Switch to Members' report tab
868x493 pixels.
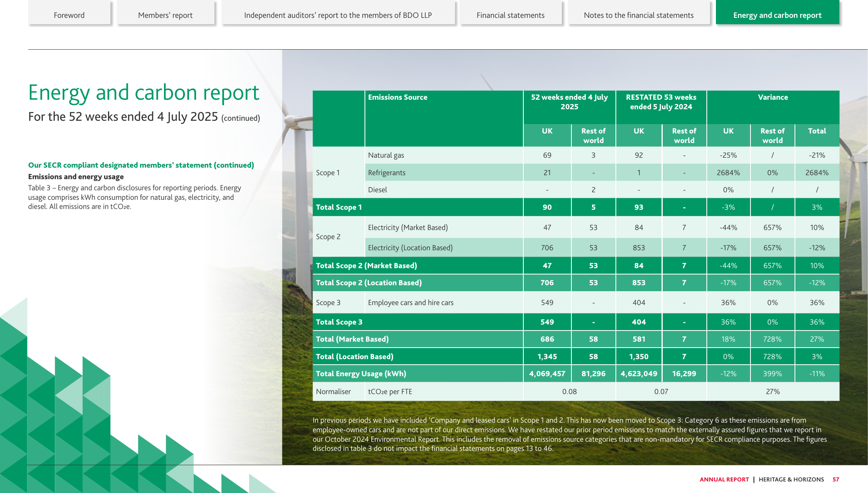point(165,13)
